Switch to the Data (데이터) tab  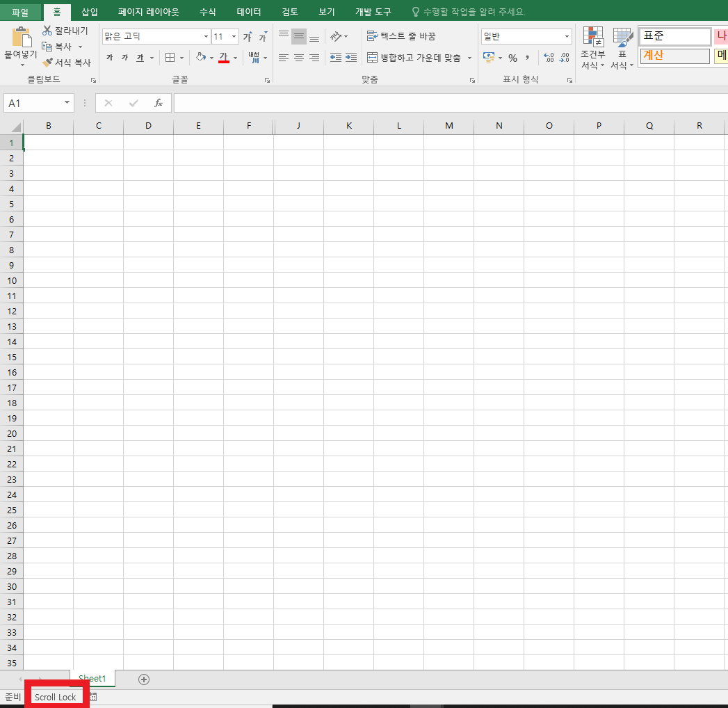tap(249, 12)
